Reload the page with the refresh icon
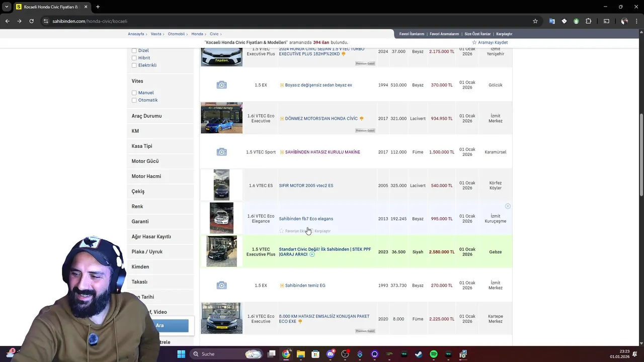 coord(31,21)
